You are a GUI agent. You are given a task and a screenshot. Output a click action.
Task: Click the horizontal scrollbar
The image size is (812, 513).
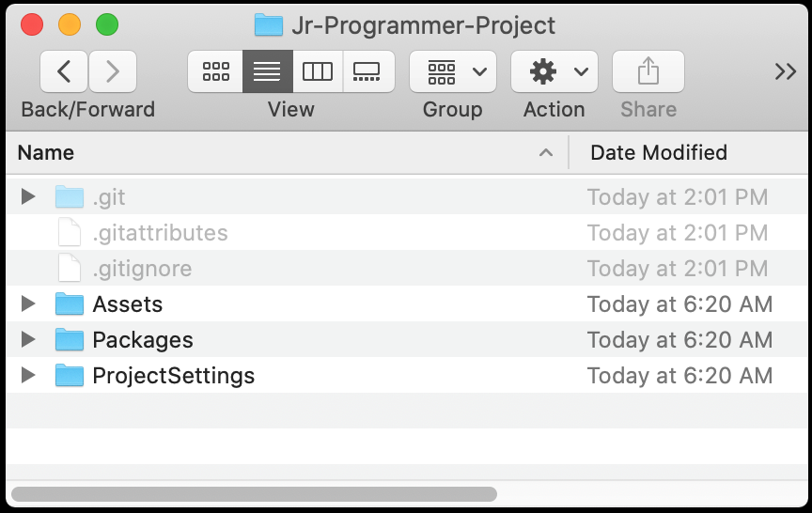tap(254, 494)
